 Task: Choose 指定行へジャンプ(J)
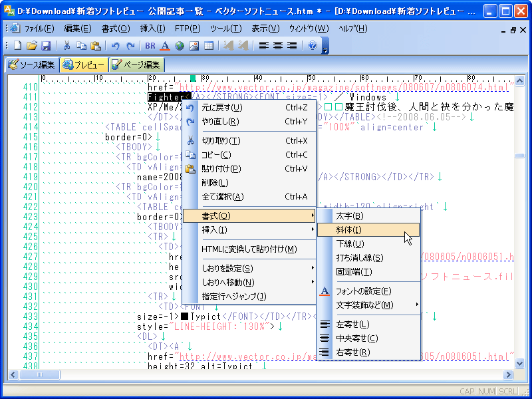[249, 296]
